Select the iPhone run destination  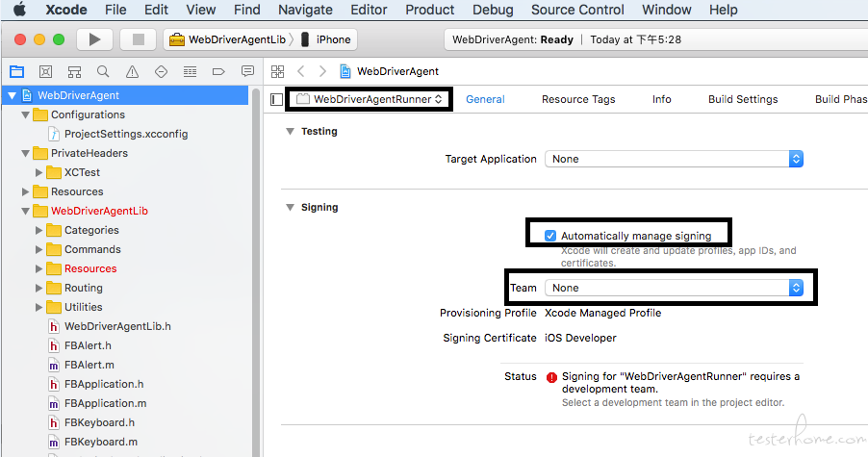327,39
